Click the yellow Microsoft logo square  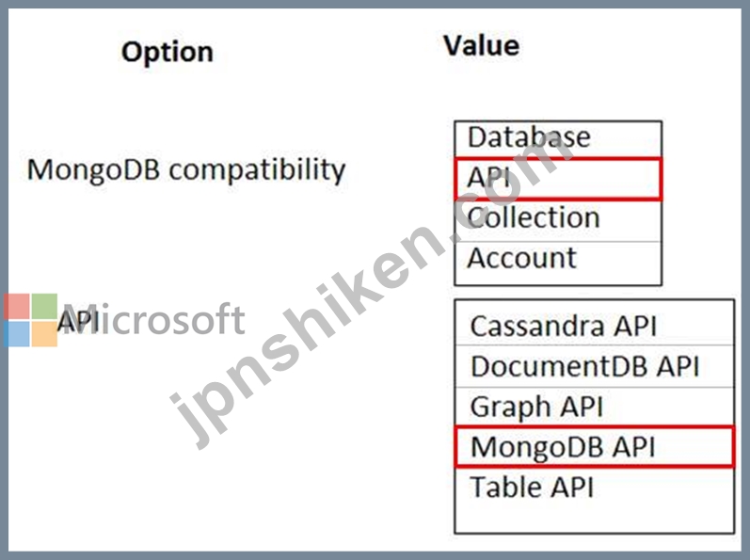(44, 334)
